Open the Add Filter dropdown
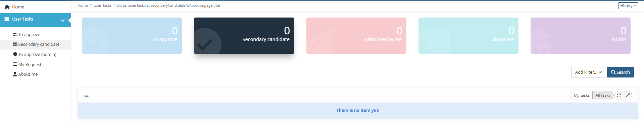 click(x=588, y=72)
